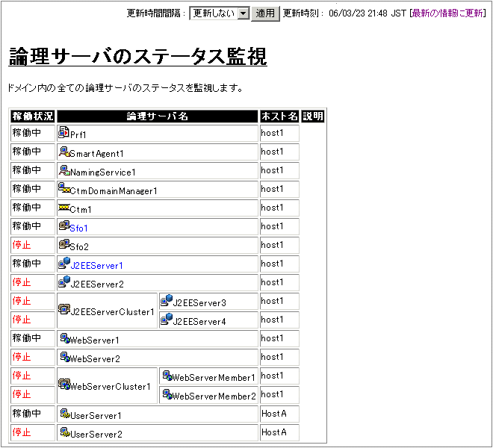This screenshot has height=448, width=493.
Task: Click the Ctm1 server icon
Action: pyautogui.click(x=64, y=208)
